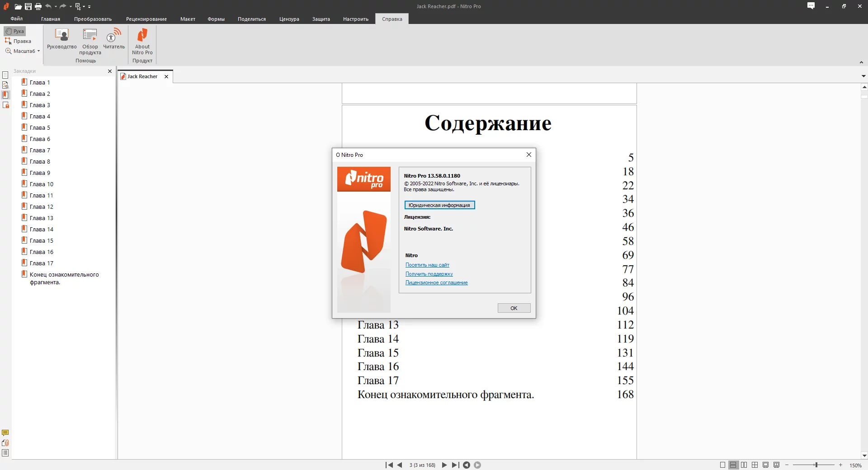Collapse the ribbon using the chevron arrow
The image size is (868, 470).
tap(861, 62)
